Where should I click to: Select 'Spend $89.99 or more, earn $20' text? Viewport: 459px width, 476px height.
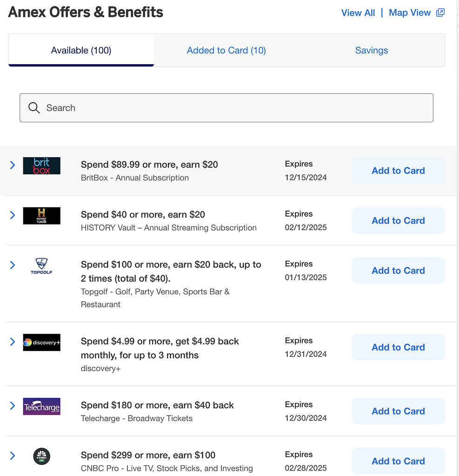149,165
